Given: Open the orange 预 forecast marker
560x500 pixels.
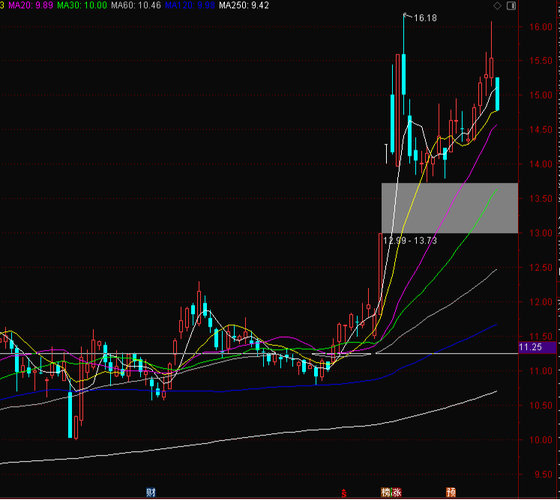Looking at the screenshot, I should 451,492.
